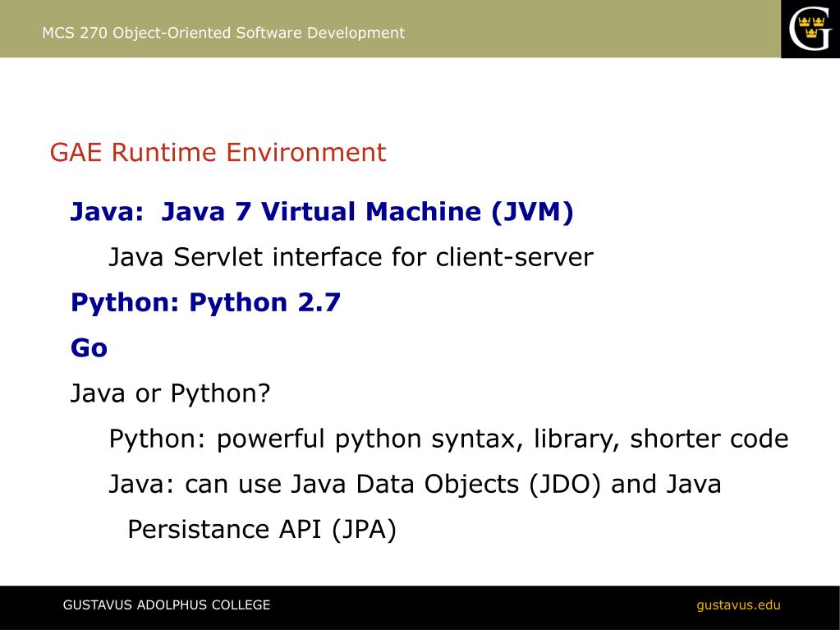Click the Java or Python? question

(x=170, y=393)
